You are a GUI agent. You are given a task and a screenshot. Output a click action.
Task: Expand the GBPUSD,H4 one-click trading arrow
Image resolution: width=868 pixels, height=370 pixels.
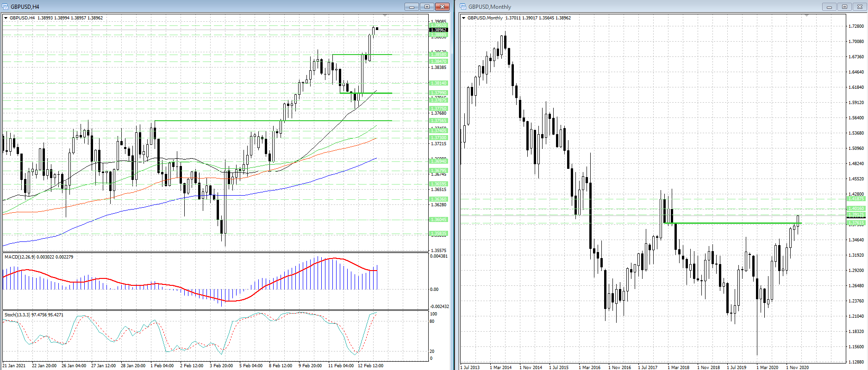pyautogui.click(x=6, y=18)
